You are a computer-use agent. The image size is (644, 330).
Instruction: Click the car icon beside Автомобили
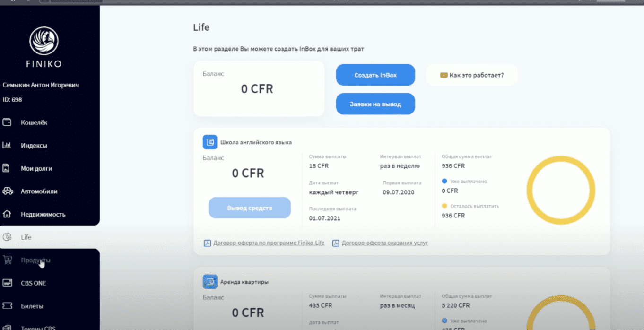8,191
